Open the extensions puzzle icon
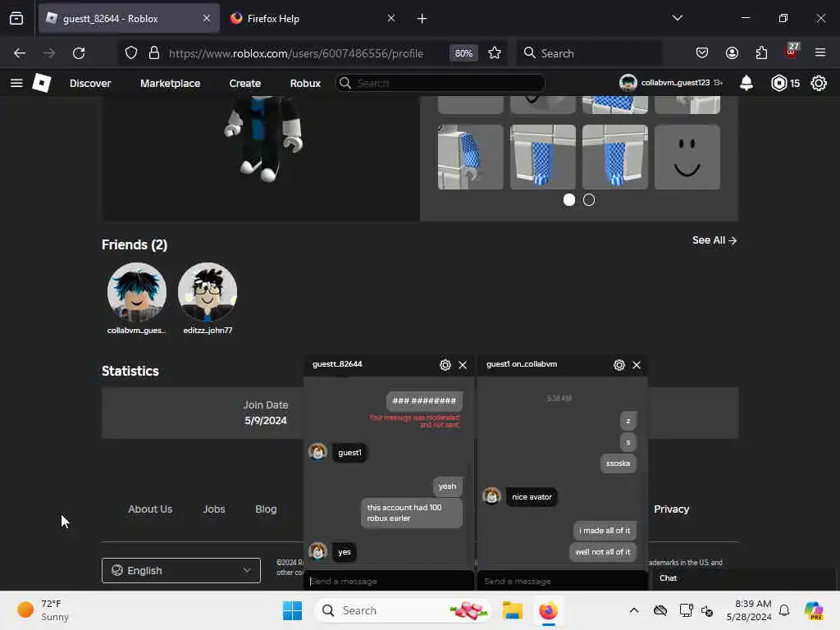 click(761, 53)
